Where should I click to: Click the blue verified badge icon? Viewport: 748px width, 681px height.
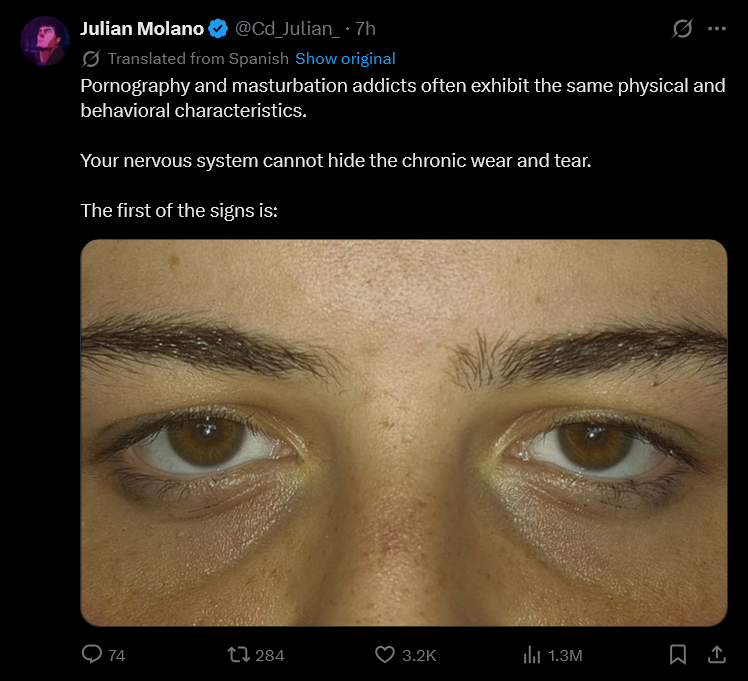(218, 29)
